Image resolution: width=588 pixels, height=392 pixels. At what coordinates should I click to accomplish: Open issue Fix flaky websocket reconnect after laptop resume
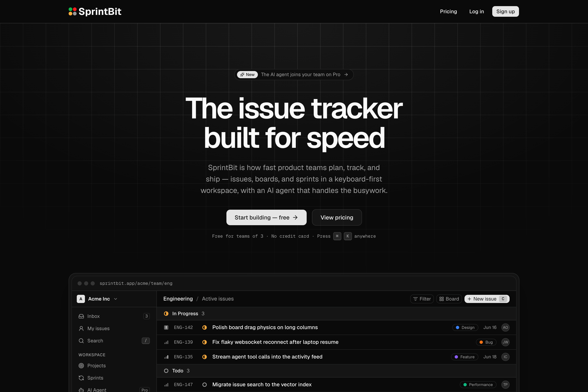click(x=275, y=342)
